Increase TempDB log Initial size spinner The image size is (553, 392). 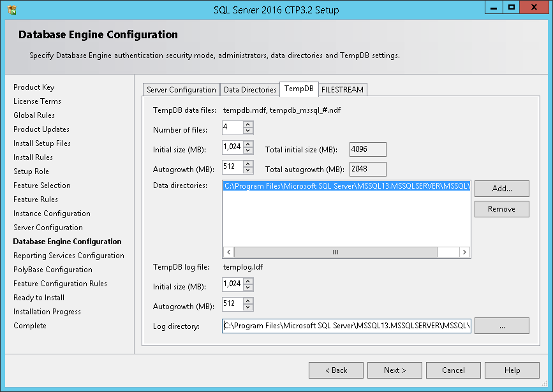pyautogui.click(x=249, y=281)
